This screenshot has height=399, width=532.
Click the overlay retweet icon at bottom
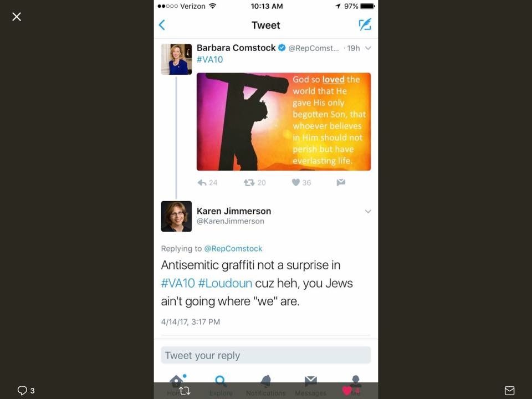pos(185,391)
